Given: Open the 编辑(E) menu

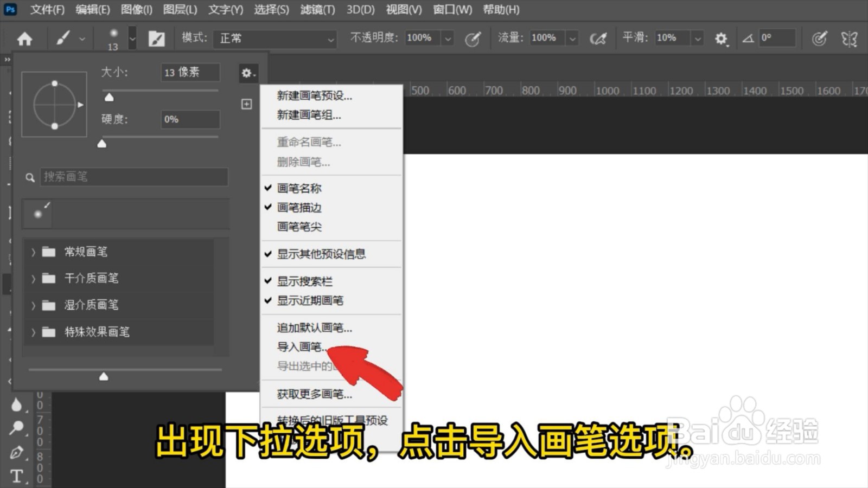Looking at the screenshot, I should (x=92, y=10).
